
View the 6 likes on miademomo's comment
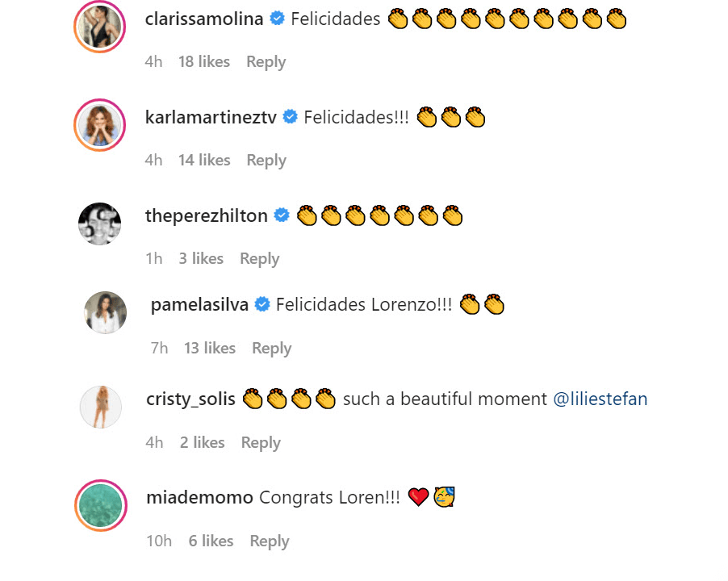pos(211,541)
